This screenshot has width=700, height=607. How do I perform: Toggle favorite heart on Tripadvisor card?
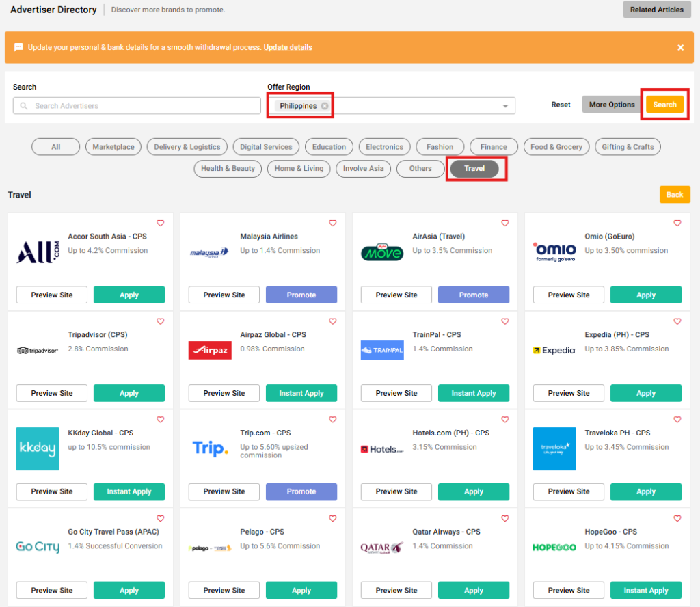pos(161,321)
